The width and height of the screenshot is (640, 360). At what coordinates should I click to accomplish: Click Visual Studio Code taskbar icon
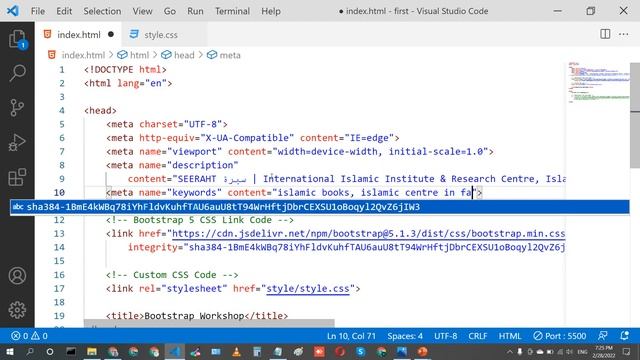pyautogui.click(x=175, y=351)
